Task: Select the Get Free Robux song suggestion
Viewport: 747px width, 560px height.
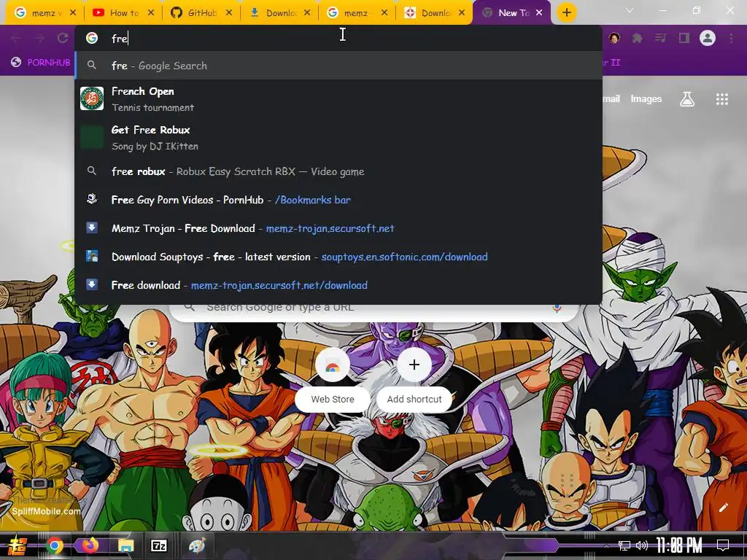Action: 338,138
